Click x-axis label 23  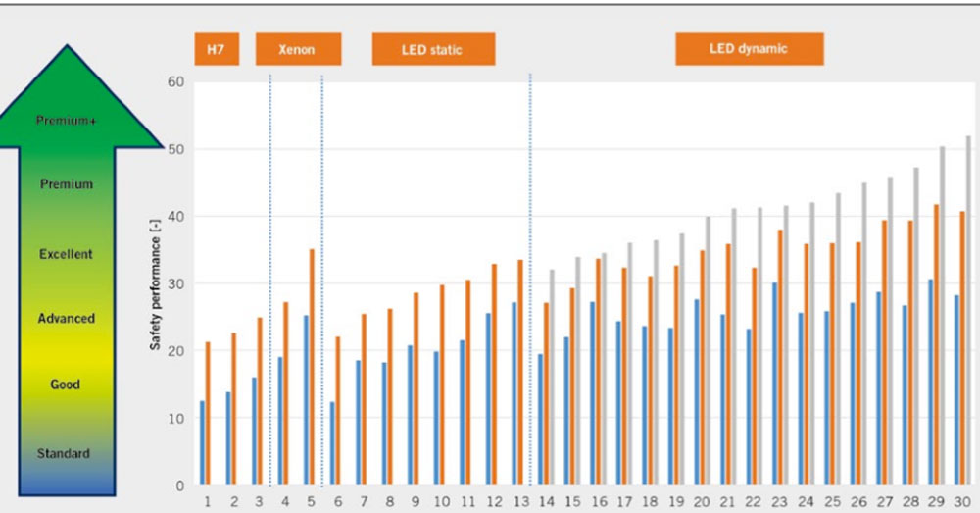(779, 502)
